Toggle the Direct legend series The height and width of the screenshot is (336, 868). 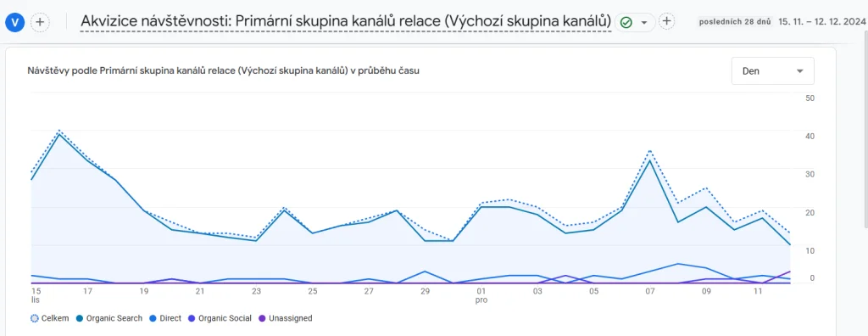pyautogui.click(x=166, y=318)
